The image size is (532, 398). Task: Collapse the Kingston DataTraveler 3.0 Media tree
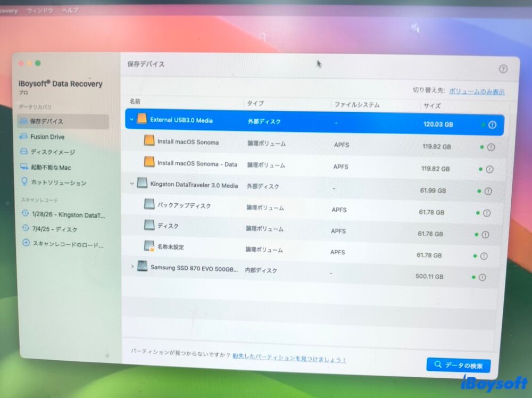coord(132,184)
